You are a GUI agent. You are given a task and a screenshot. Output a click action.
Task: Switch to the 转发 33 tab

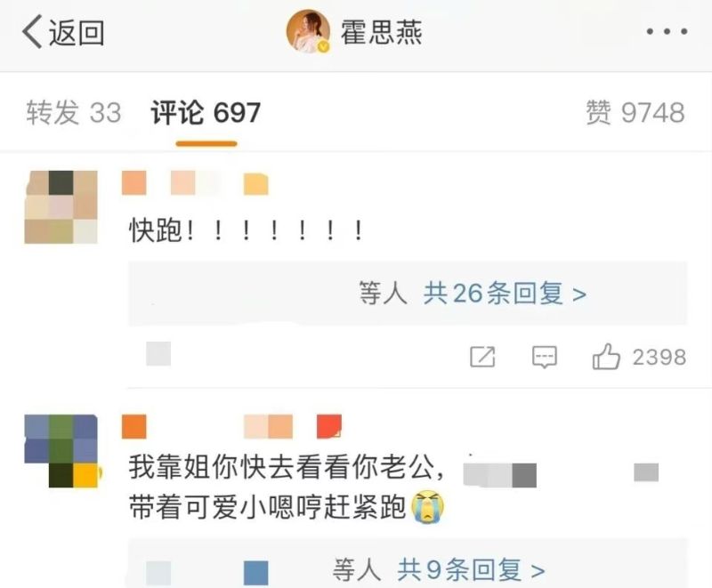click(x=74, y=112)
